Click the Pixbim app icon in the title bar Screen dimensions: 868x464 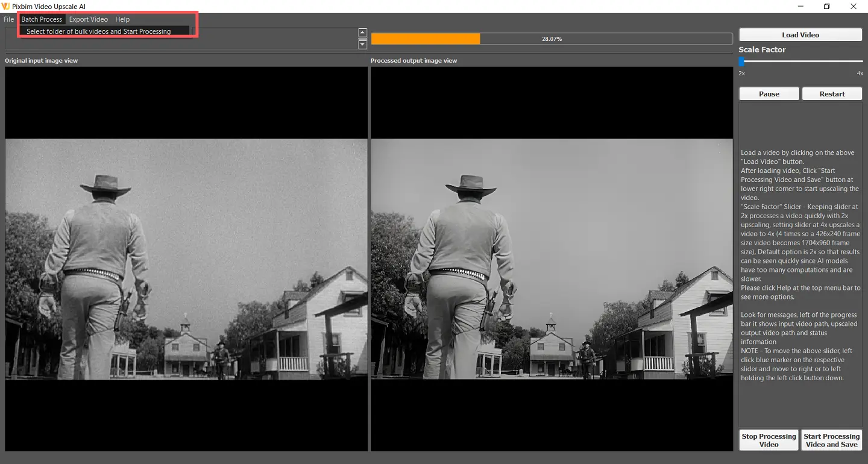click(x=6, y=6)
